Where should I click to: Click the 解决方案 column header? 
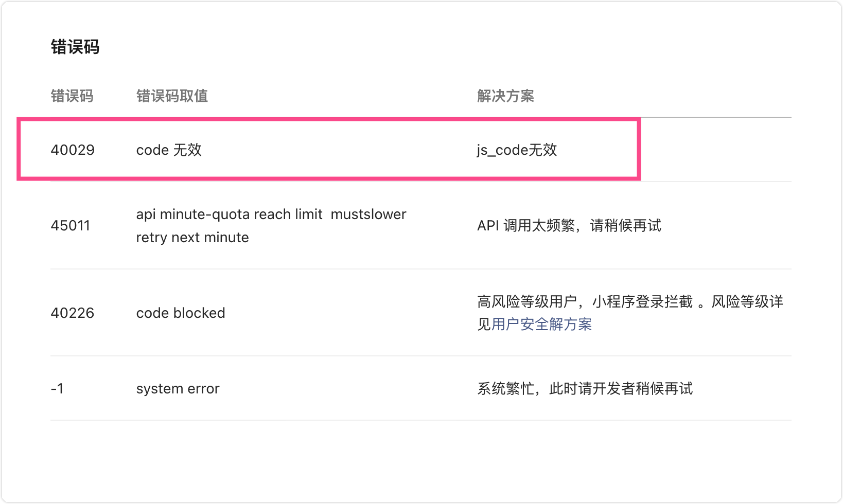coord(505,96)
